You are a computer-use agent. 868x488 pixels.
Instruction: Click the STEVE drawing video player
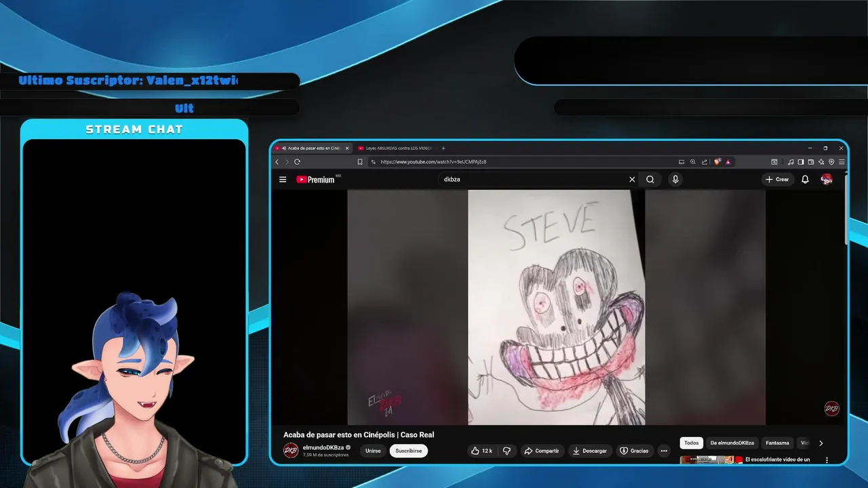click(556, 308)
